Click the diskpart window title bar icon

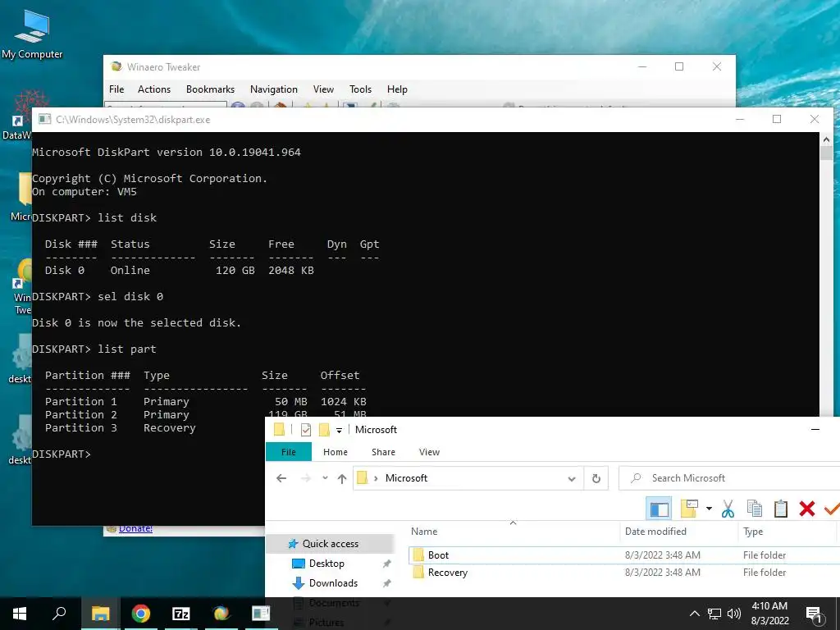pos(44,120)
